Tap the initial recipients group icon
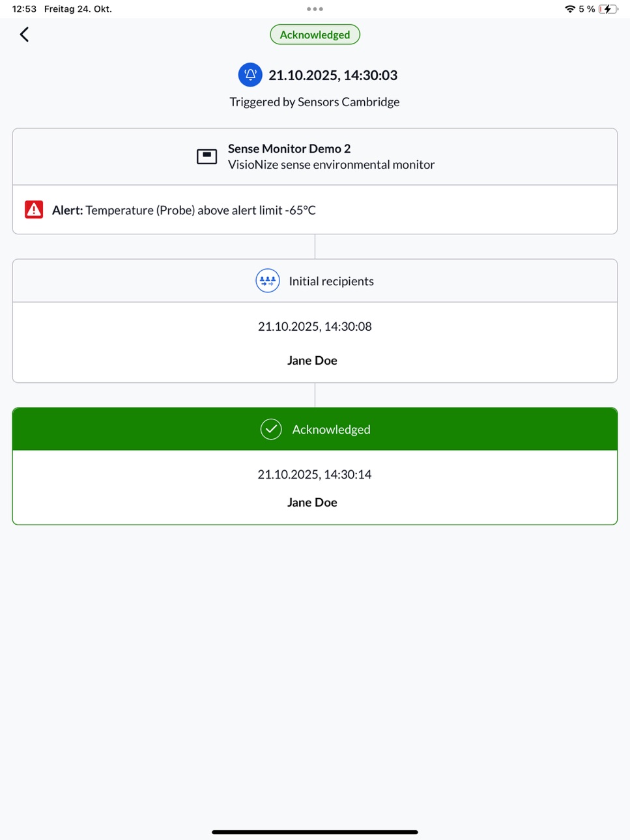 tap(268, 281)
